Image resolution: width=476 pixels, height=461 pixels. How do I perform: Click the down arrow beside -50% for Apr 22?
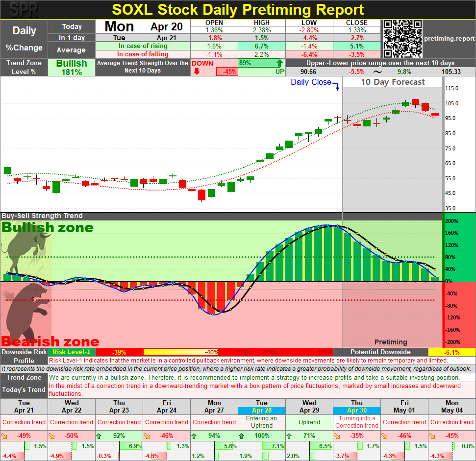(x=51, y=436)
